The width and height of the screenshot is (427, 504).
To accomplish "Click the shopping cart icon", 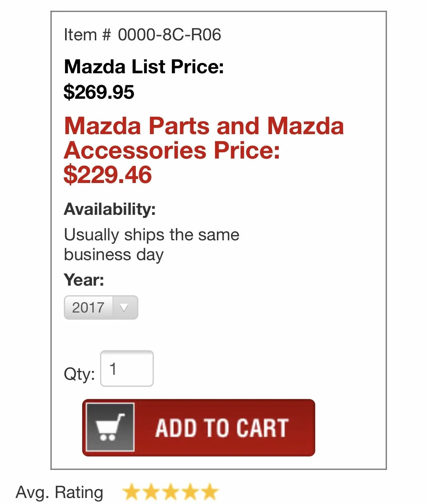I will click(x=110, y=427).
